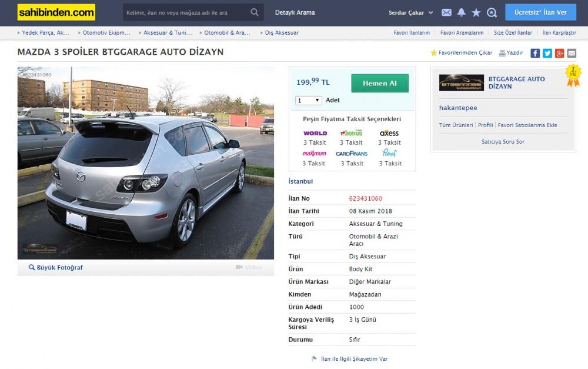The width and height of the screenshot is (588, 369).
Task: Open messages envelope icon in header
Action: pos(446,12)
